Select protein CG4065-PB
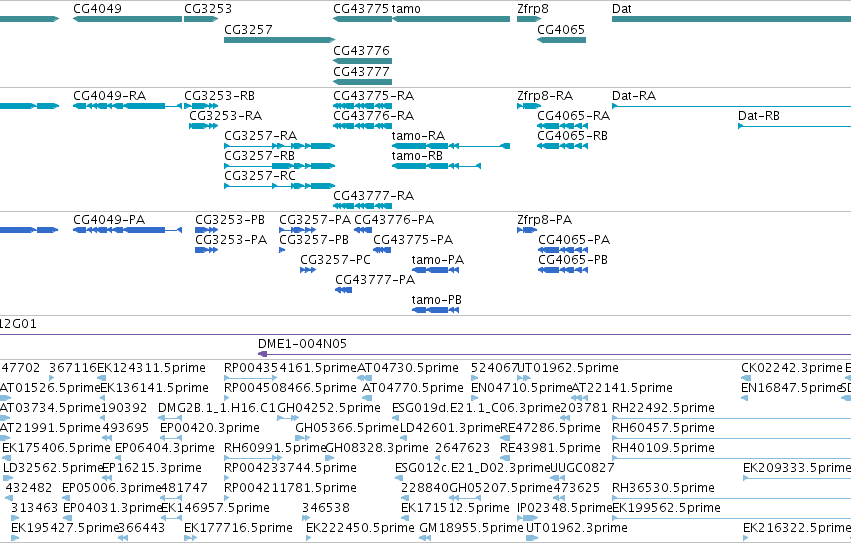 pyautogui.click(x=563, y=270)
